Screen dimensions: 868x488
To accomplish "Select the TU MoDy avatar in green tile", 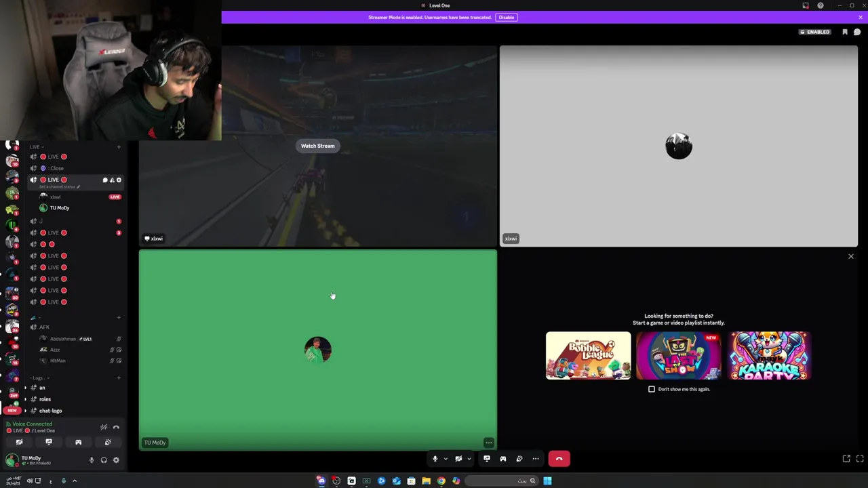I will tap(318, 350).
